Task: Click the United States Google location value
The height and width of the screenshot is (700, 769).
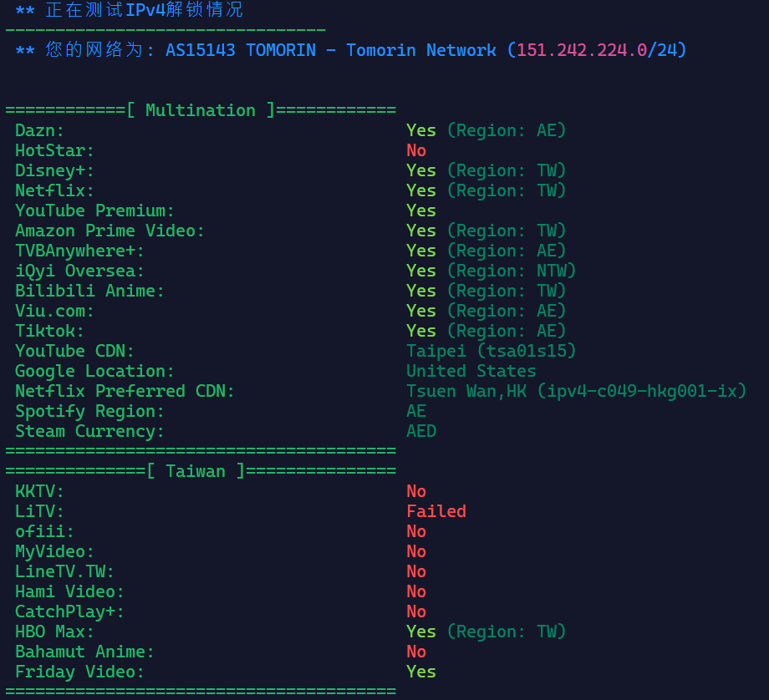Action: 471,371
